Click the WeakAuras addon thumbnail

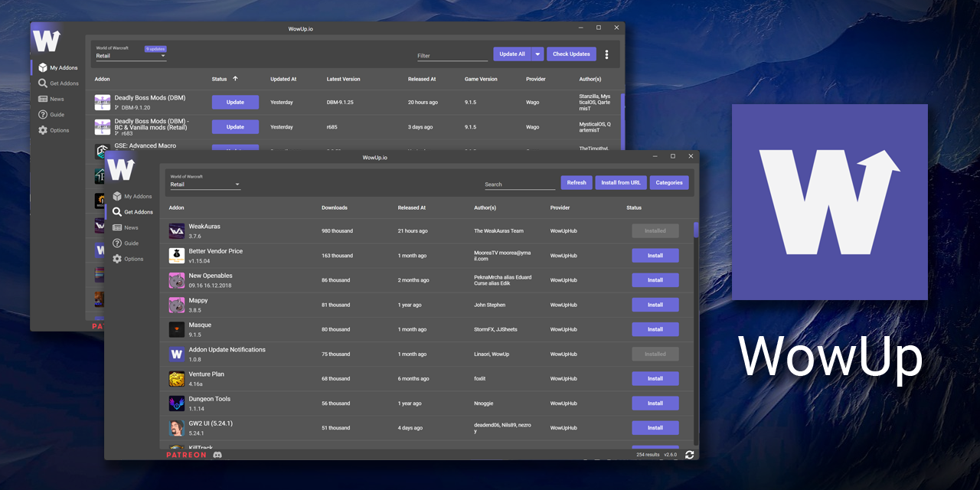[x=177, y=231]
